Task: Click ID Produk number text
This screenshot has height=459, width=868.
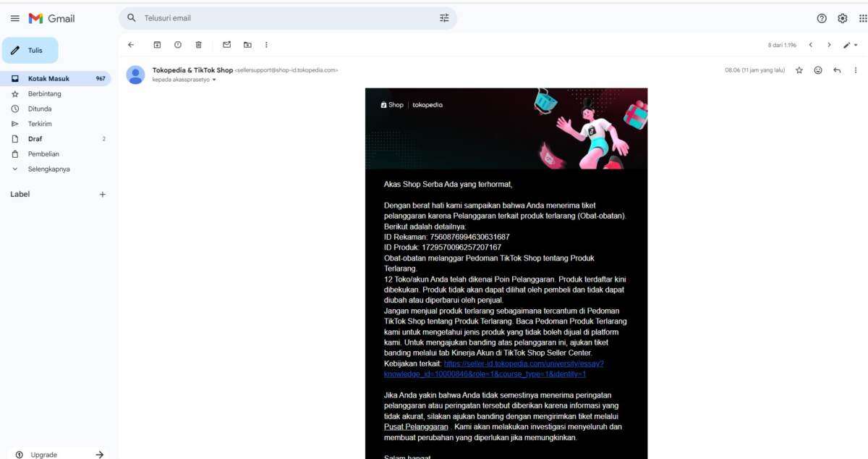Action: tap(461, 248)
